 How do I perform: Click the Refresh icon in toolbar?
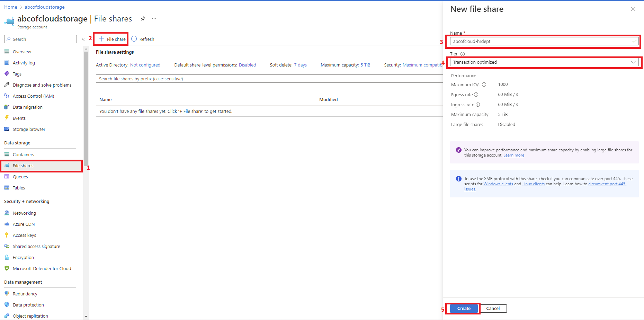pos(134,39)
